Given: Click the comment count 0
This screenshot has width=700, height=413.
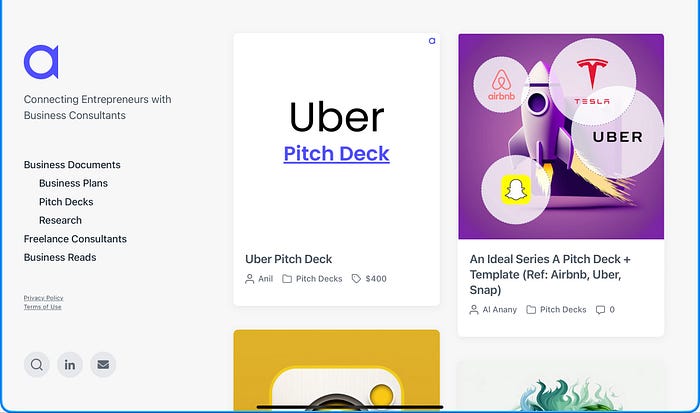Looking at the screenshot, I should (612, 310).
